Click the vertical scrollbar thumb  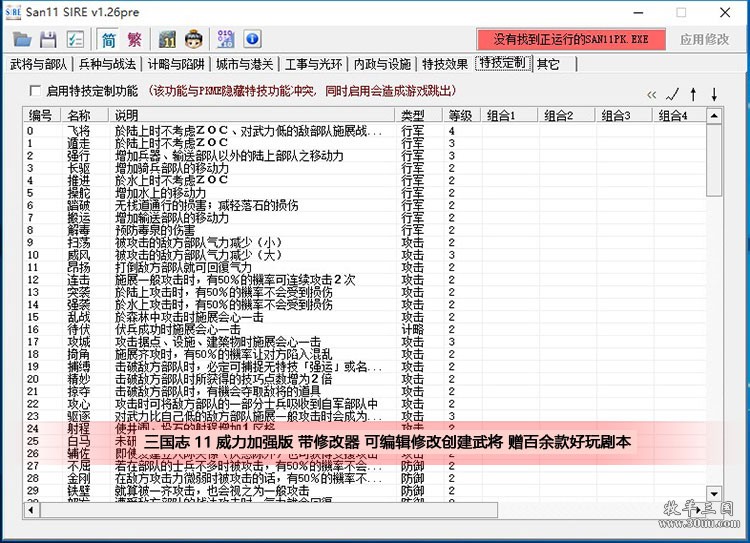[714, 160]
